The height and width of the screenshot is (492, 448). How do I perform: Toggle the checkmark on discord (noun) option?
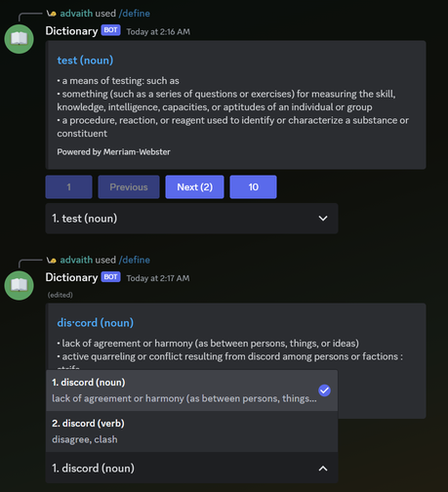pyautogui.click(x=324, y=390)
